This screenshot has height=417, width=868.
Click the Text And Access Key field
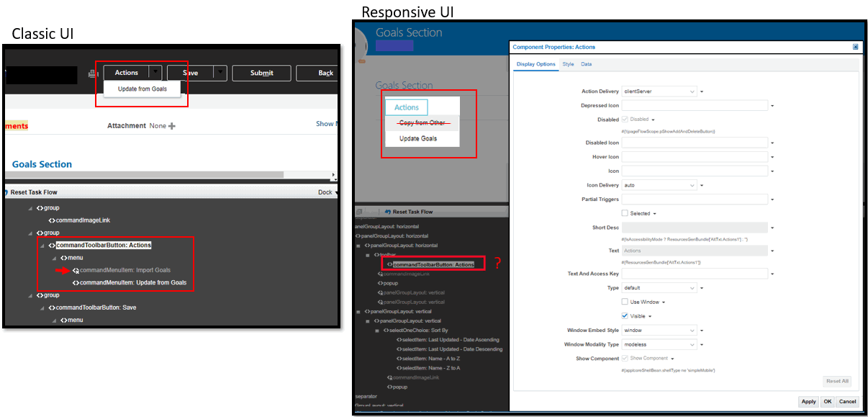coord(695,274)
